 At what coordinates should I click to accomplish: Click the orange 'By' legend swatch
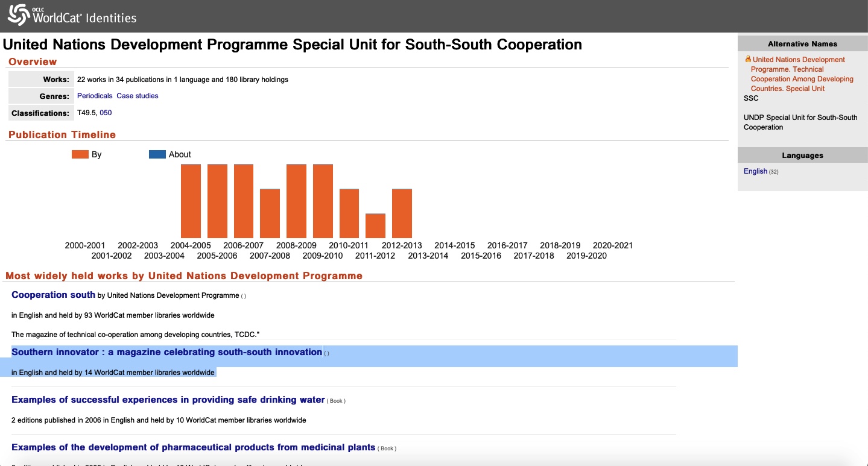[80, 154]
